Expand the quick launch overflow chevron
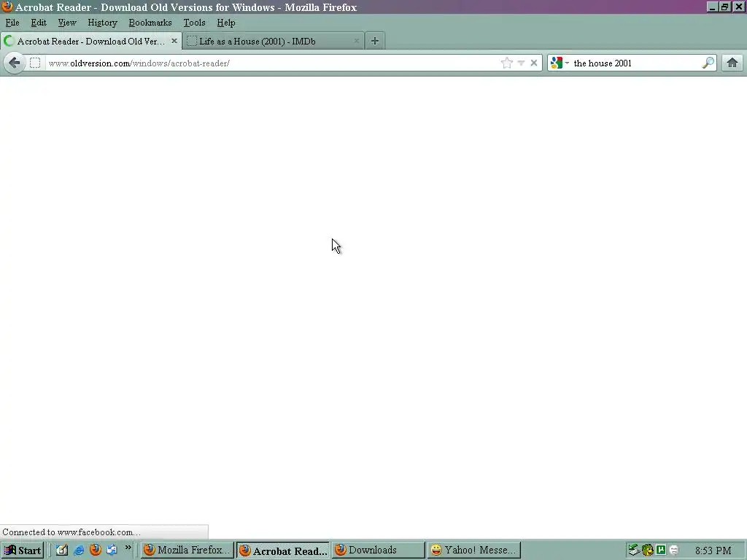Image resolution: width=747 pixels, height=560 pixels. click(x=128, y=548)
